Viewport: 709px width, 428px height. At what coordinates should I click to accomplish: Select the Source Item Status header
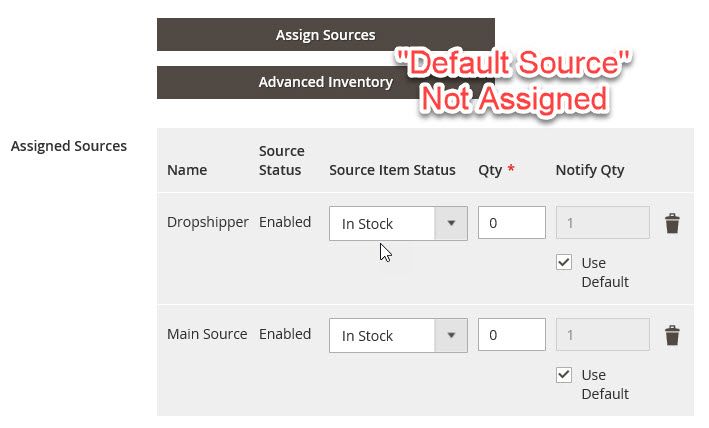point(392,170)
